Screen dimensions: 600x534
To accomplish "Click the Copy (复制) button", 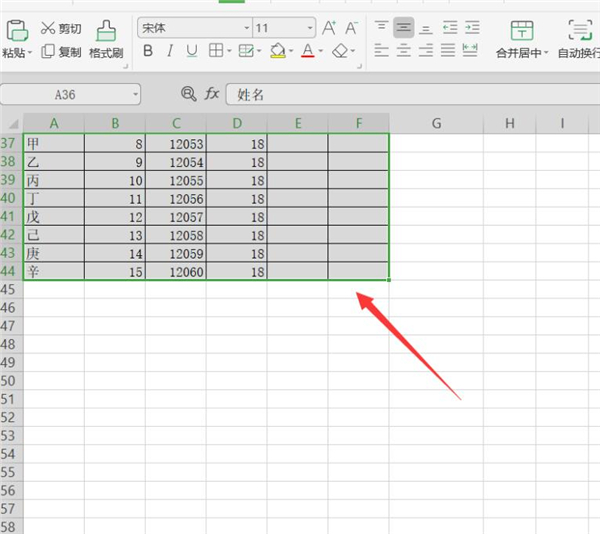I will (61, 51).
